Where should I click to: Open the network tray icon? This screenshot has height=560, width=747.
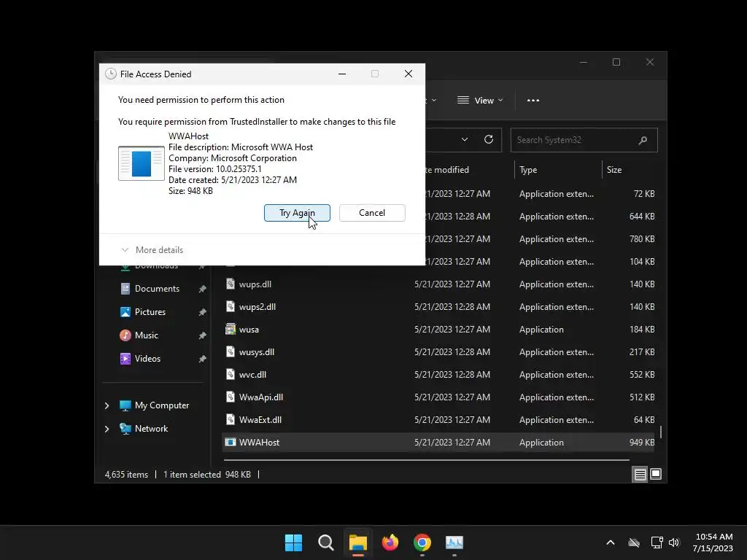(x=657, y=542)
